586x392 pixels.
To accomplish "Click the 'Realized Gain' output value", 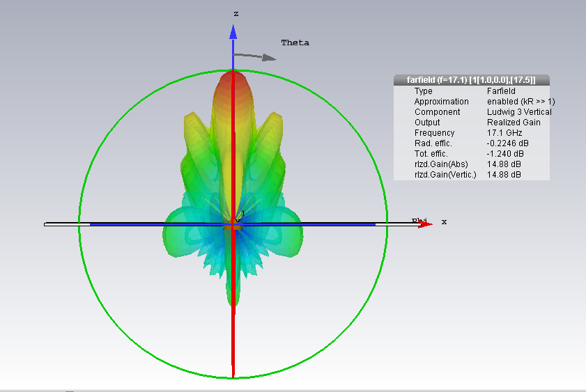I will 514,123.
